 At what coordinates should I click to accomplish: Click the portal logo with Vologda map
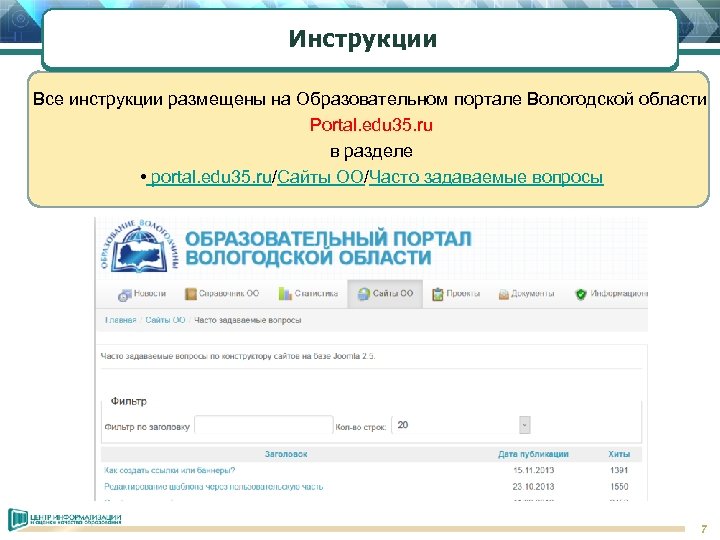pyautogui.click(x=139, y=246)
